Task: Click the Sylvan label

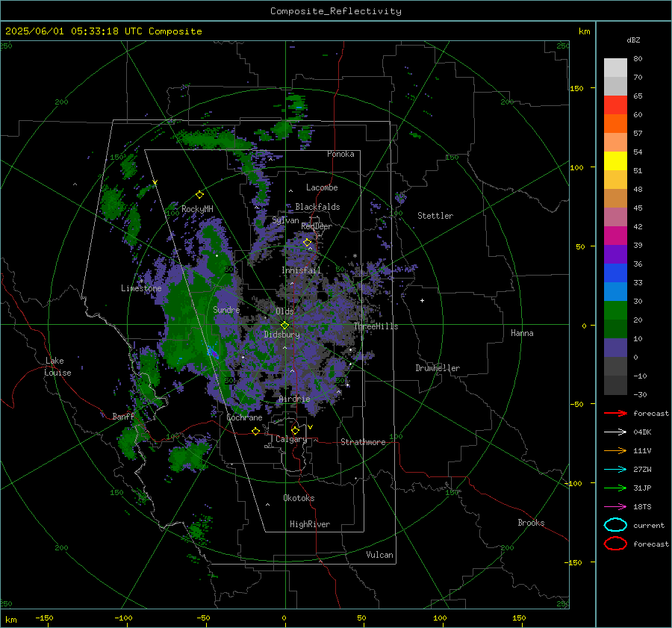Action: pyautogui.click(x=285, y=220)
